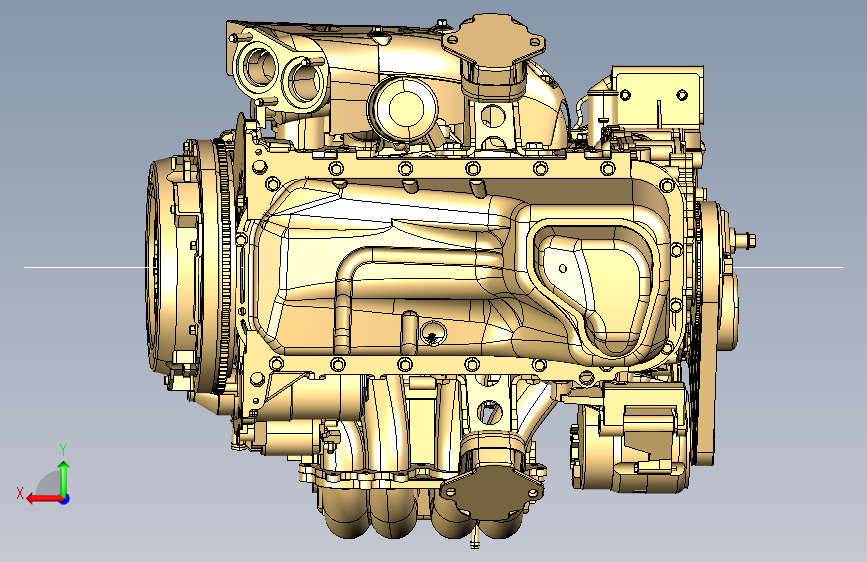Pick the twin throttle body inlet at top left
Viewport: 867px width, 562px height.
pyautogui.click(x=279, y=71)
